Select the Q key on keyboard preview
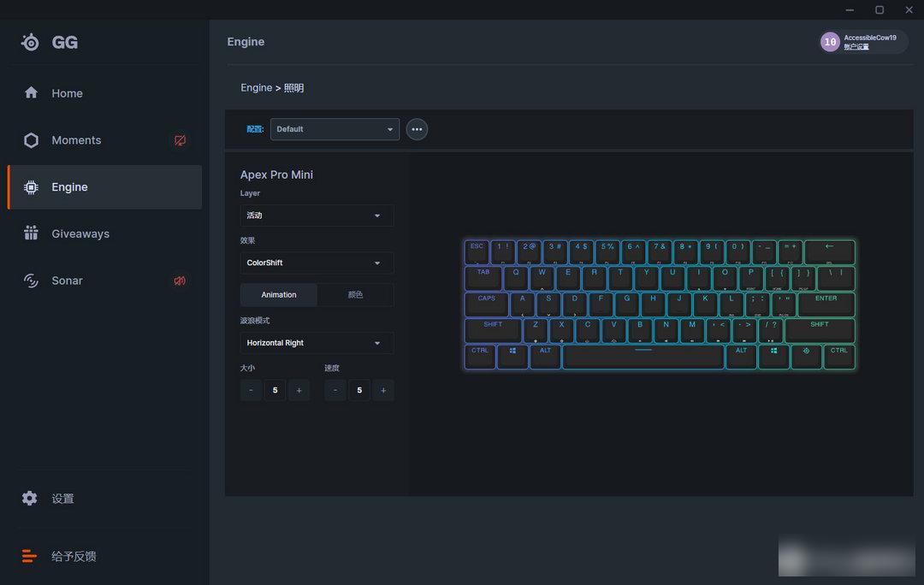This screenshot has width=924, height=585. pyautogui.click(x=516, y=277)
